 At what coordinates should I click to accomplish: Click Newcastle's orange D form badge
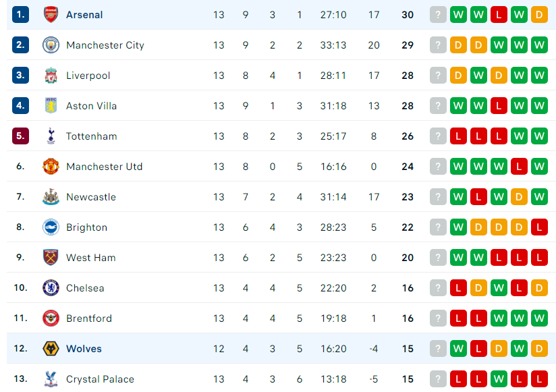tap(519, 197)
